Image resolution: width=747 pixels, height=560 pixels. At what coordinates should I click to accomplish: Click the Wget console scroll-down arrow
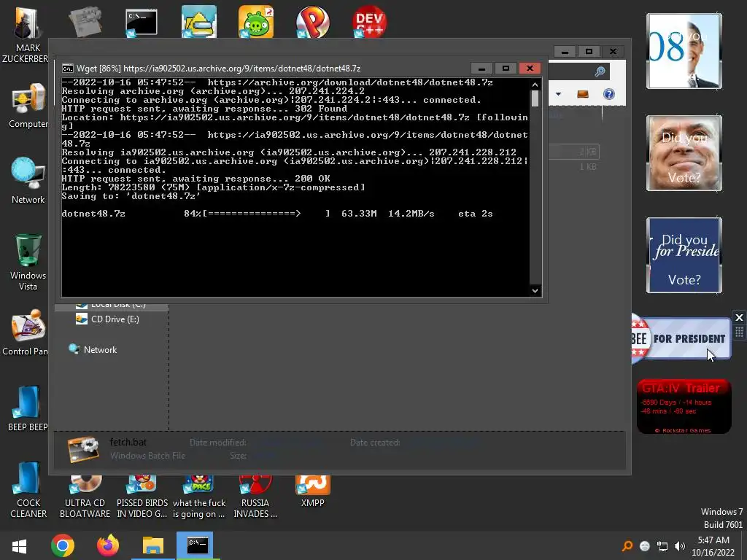[535, 290]
